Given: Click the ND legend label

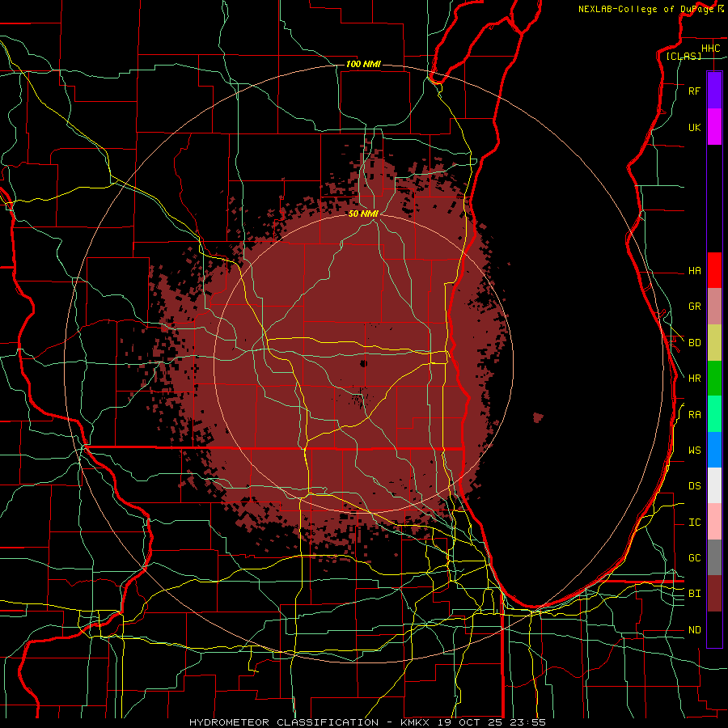Looking at the screenshot, I should point(694,630).
